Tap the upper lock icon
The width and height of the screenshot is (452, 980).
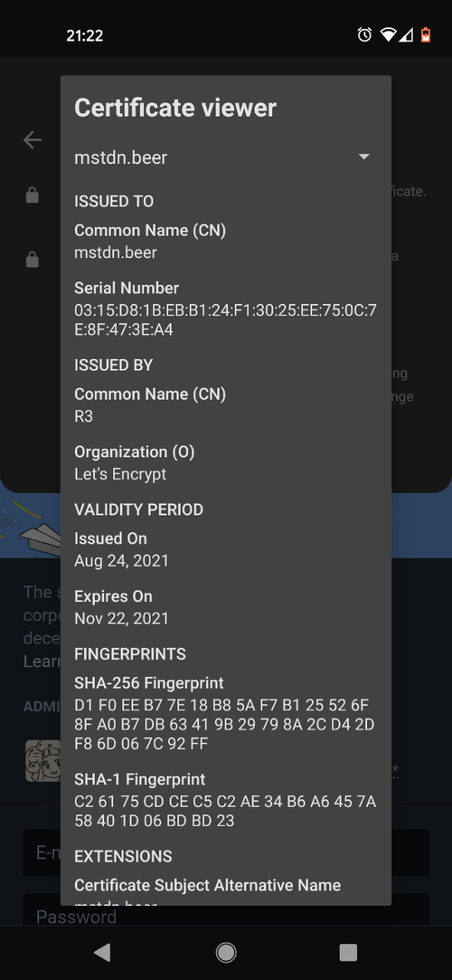click(32, 195)
